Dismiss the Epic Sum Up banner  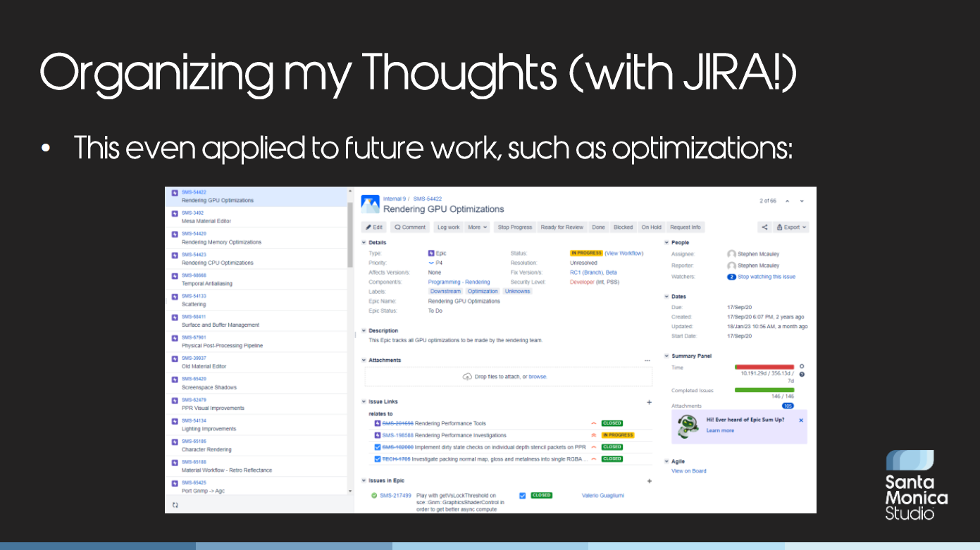pyautogui.click(x=800, y=420)
